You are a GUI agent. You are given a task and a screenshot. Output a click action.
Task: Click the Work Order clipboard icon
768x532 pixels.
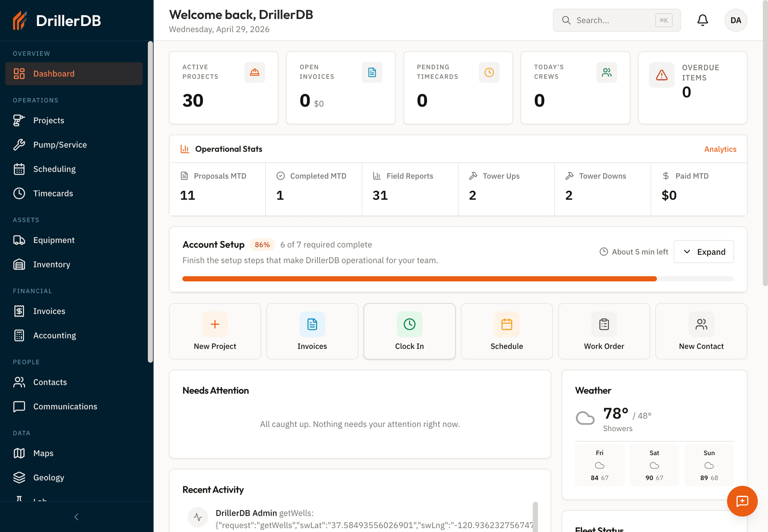pos(604,324)
